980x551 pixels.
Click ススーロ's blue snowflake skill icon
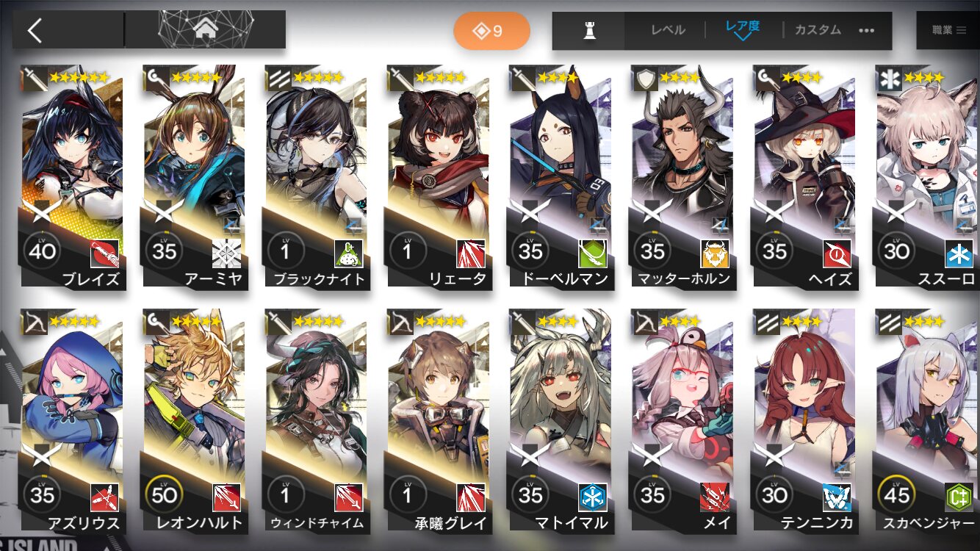[959, 253]
